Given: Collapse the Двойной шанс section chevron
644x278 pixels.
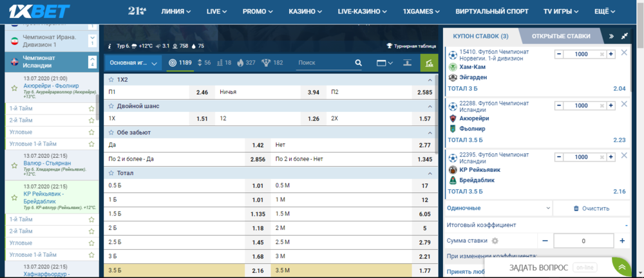Looking at the screenshot, I should click(430, 106).
